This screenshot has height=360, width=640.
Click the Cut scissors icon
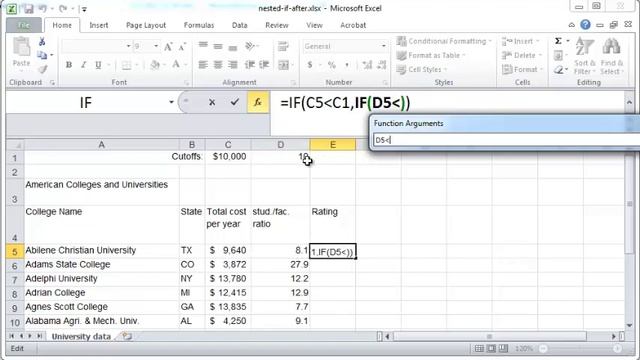click(x=42, y=41)
